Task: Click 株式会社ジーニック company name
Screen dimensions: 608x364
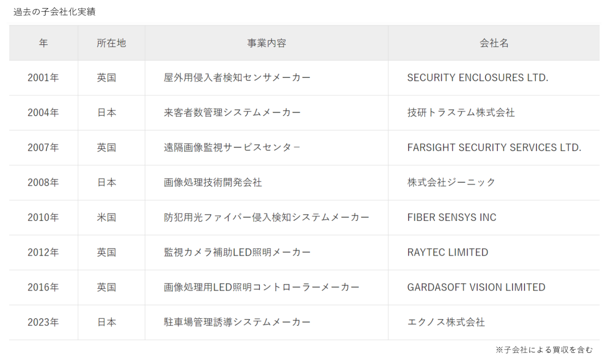Action: point(451,182)
